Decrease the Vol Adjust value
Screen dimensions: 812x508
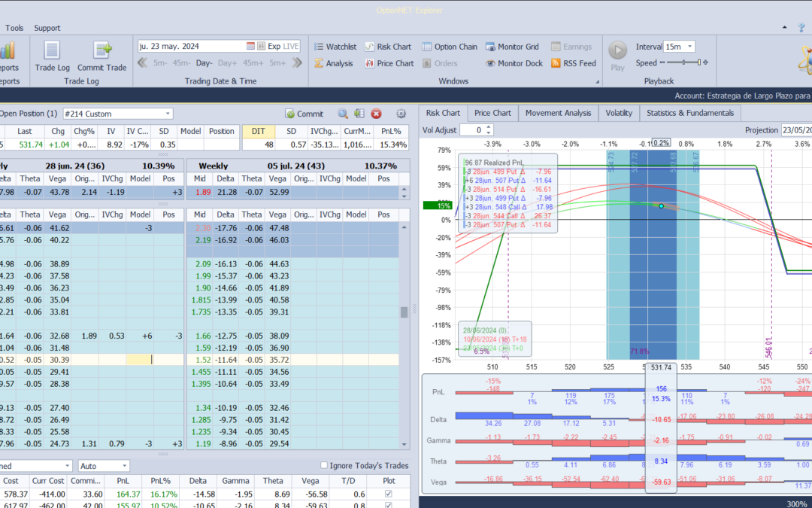pos(489,132)
